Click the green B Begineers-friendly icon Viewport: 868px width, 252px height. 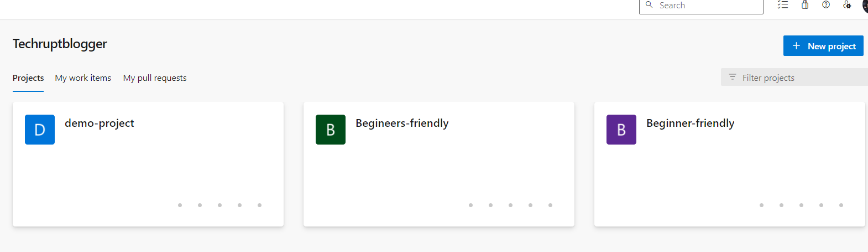(x=331, y=130)
